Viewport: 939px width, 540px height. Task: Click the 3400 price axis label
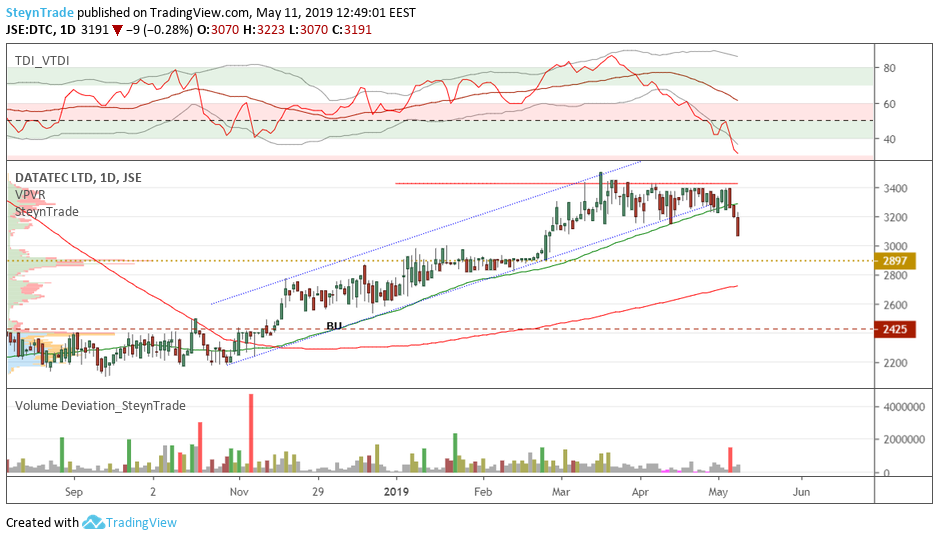point(895,188)
